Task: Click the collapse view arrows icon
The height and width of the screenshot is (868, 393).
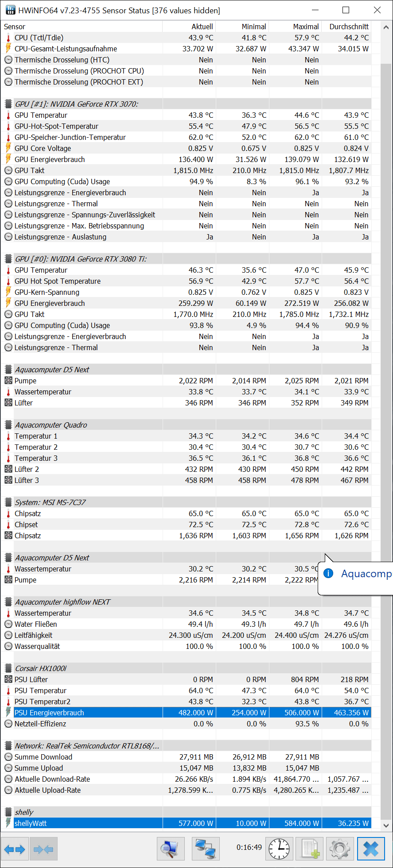Action: [43, 849]
